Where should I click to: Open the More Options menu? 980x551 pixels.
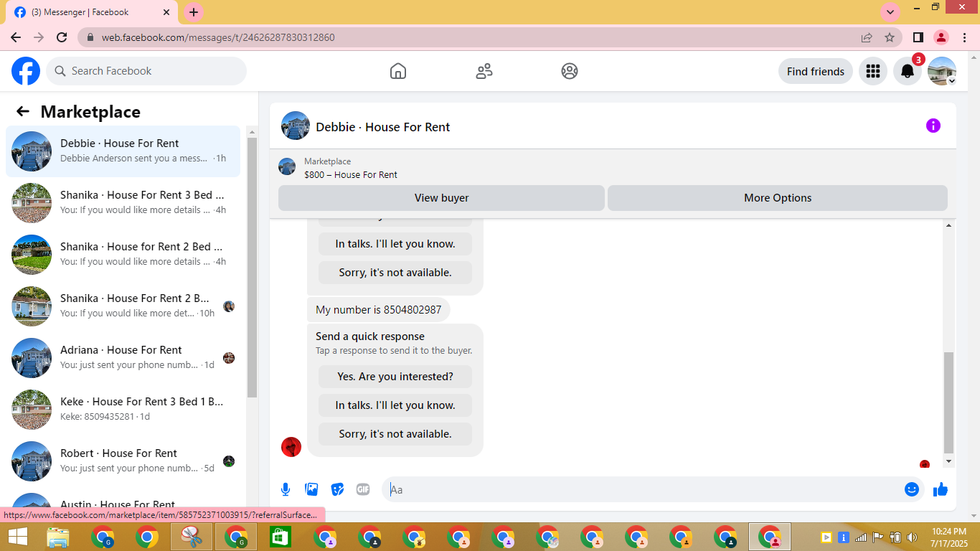click(x=778, y=198)
